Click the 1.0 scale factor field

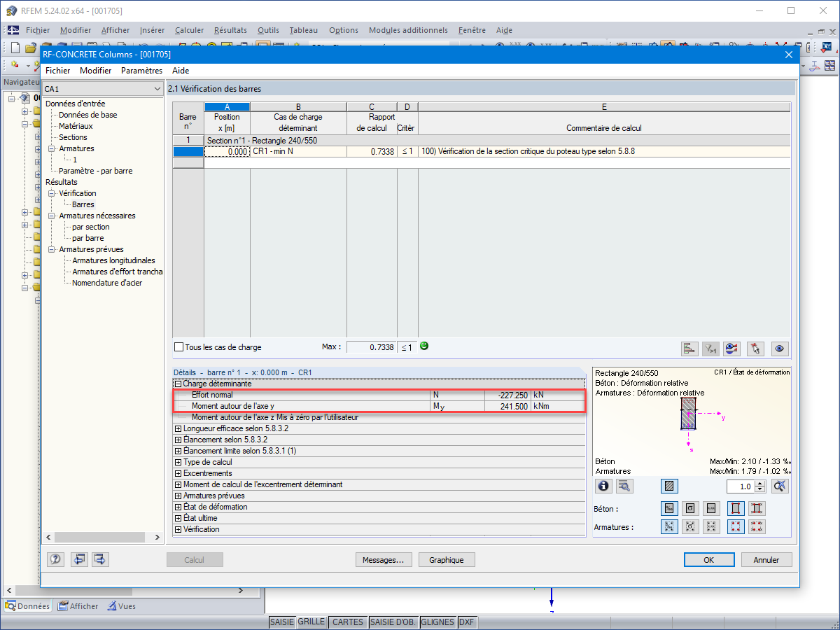(x=741, y=486)
